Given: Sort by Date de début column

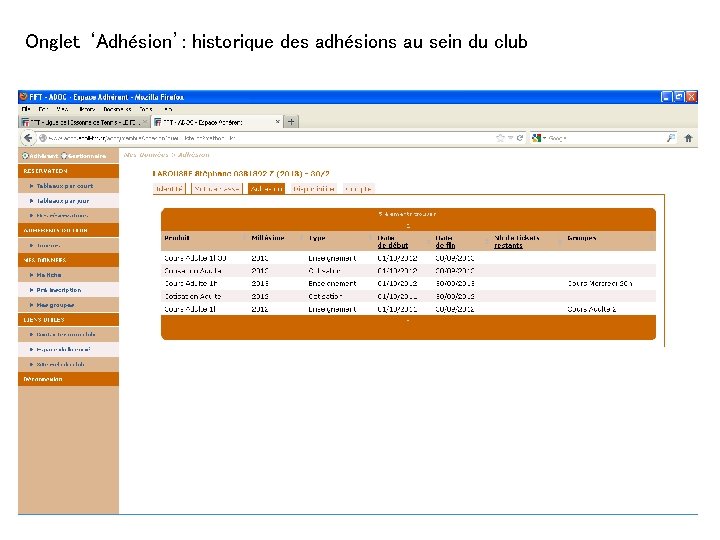Looking at the screenshot, I should [393, 242].
